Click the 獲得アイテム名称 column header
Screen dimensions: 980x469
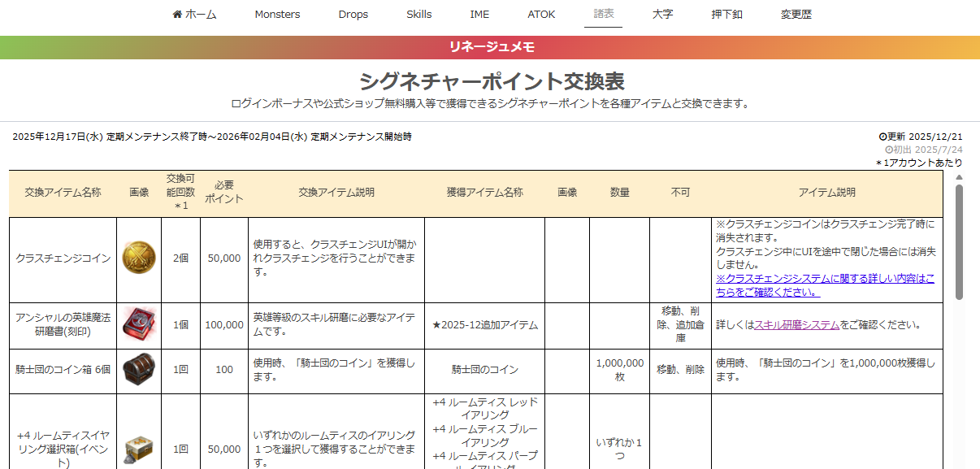484,193
